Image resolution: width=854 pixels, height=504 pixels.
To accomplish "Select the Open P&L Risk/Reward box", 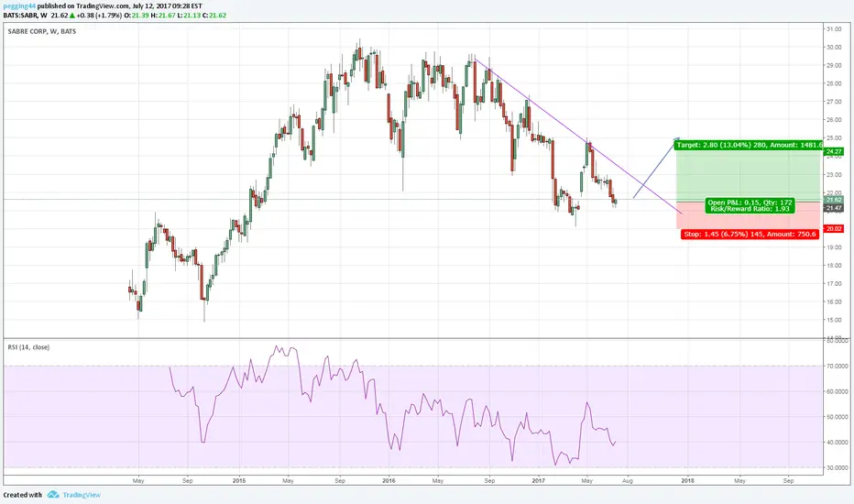I will coord(750,205).
